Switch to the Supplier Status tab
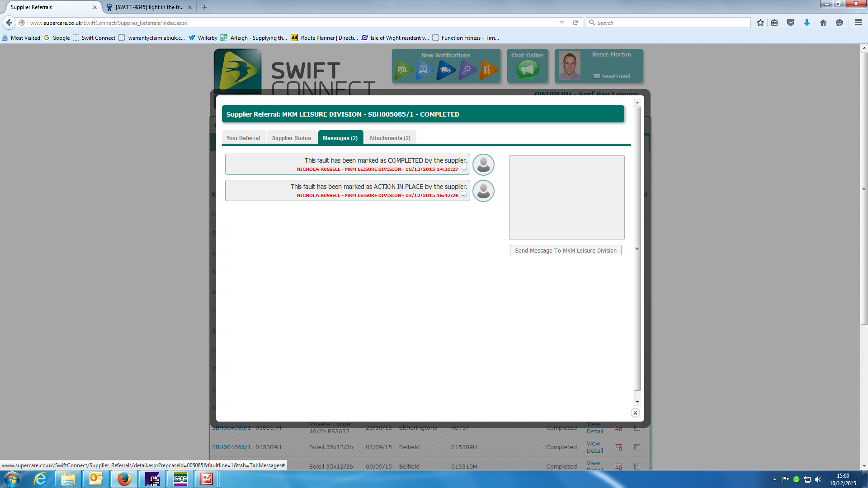This screenshot has height=488, width=868. (x=291, y=138)
